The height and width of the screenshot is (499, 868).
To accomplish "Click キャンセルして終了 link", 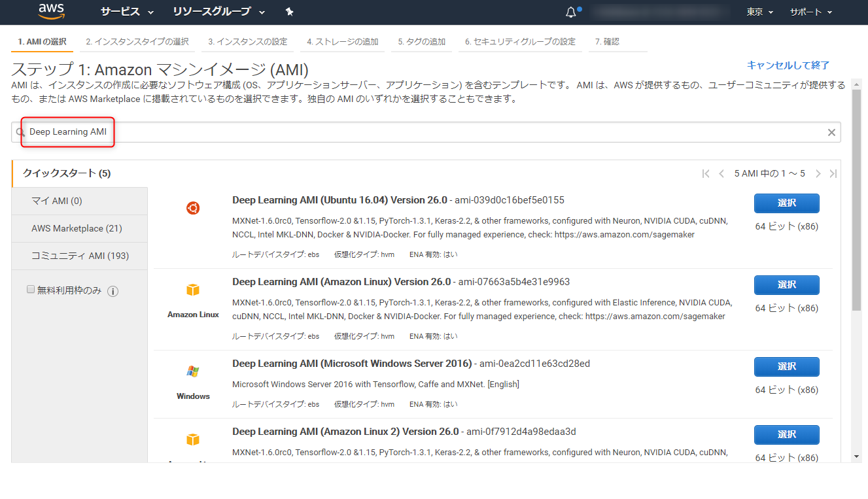I will pyautogui.click(x=788, y=65).
